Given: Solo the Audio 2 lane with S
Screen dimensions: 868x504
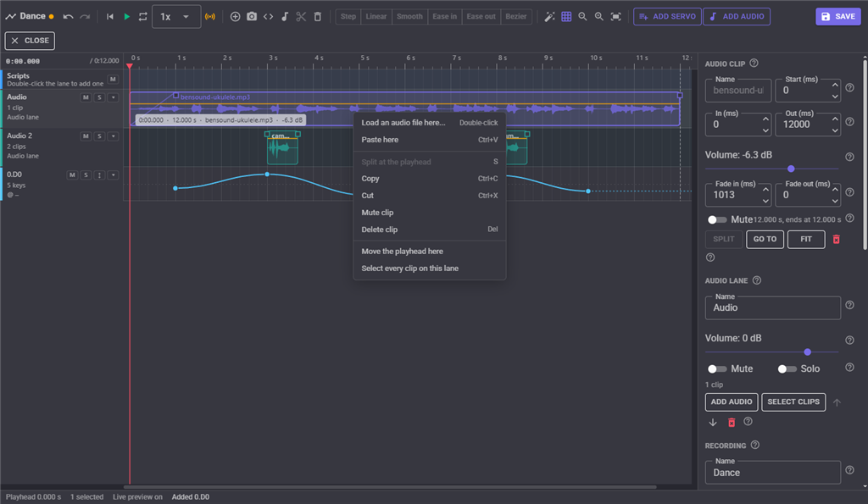Looking at the screenshot, I should [100, 136].
